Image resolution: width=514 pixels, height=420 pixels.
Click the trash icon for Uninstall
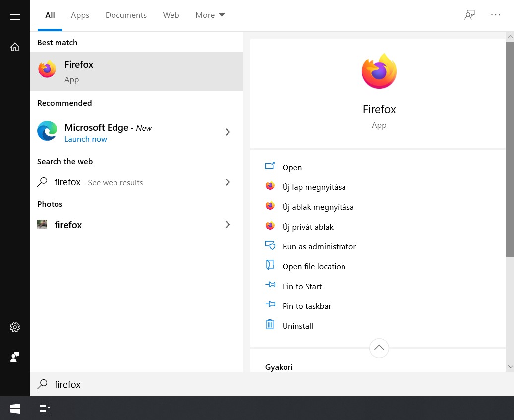click(x=270, y=324)
